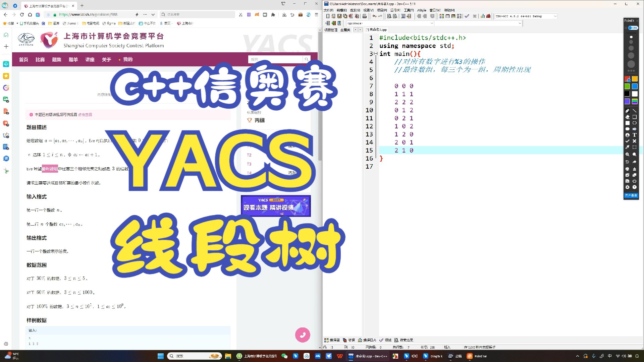Click the 比赛 link in YACS nav bar
The image size is (644, 362).
pos(40,59)
